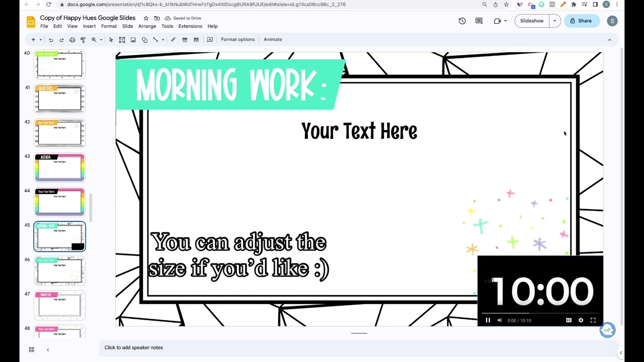644x362 pixels.
Task: Open the Insert menu
Action: point(89,26)
